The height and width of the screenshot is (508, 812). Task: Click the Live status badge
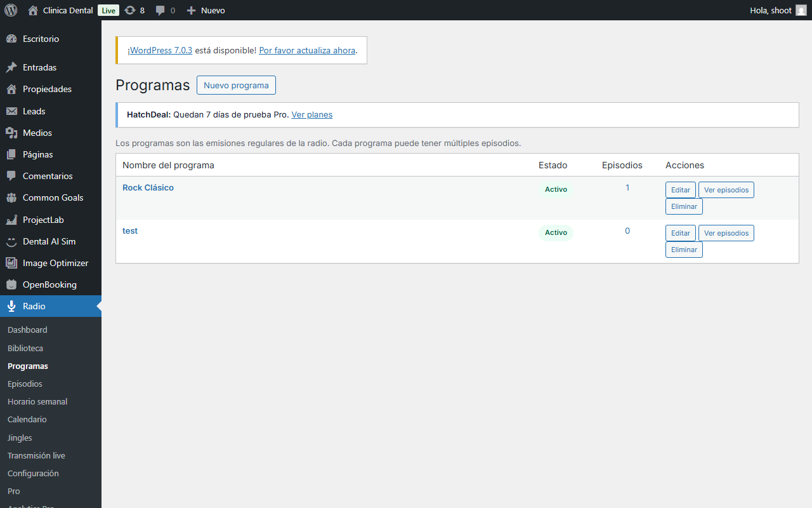click(108, 10)
